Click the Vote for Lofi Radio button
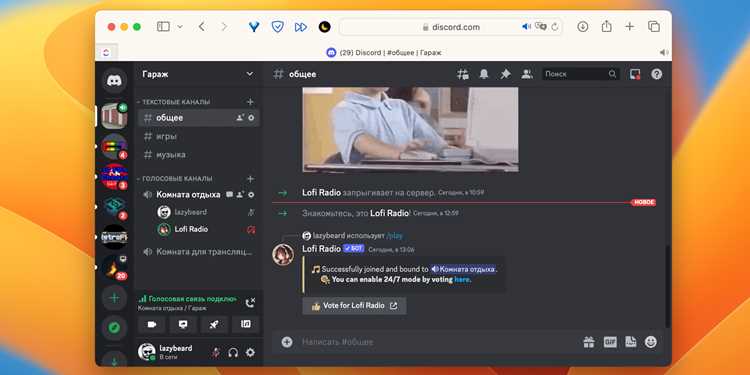 click(x=354, y=306)
